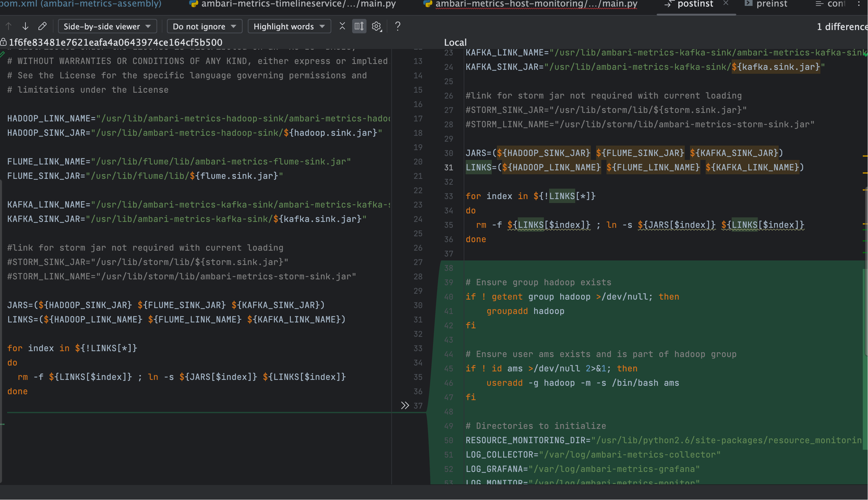This screenshot has width=868, height=500.
Task: Toggle collapse unchanged fragments icon
Action: tap(342, 26)
